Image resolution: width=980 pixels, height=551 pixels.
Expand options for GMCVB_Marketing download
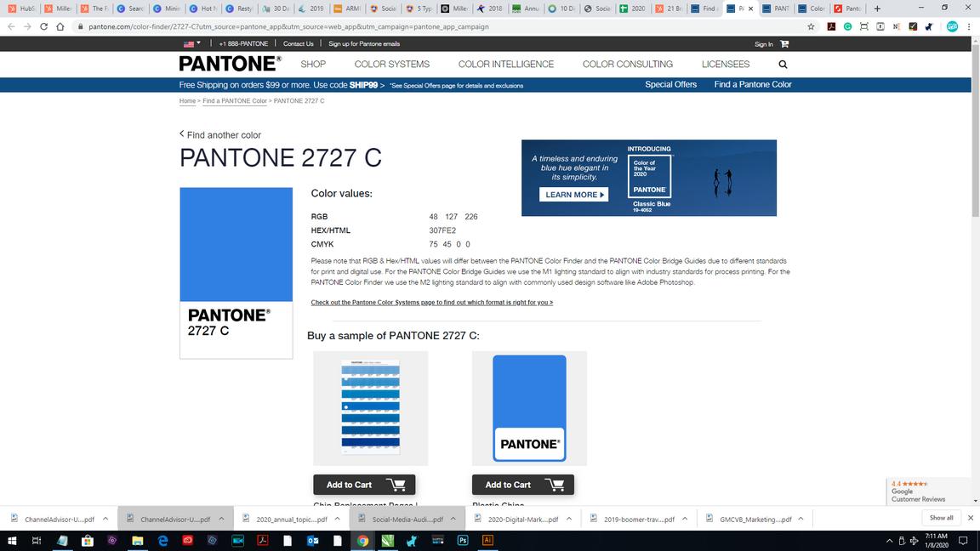coord(801,520)
